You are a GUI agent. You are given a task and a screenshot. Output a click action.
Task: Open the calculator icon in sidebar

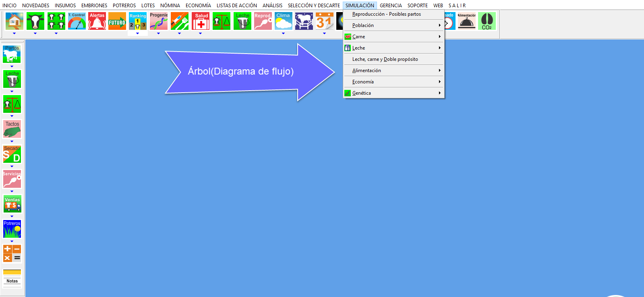tap(12, 253)
